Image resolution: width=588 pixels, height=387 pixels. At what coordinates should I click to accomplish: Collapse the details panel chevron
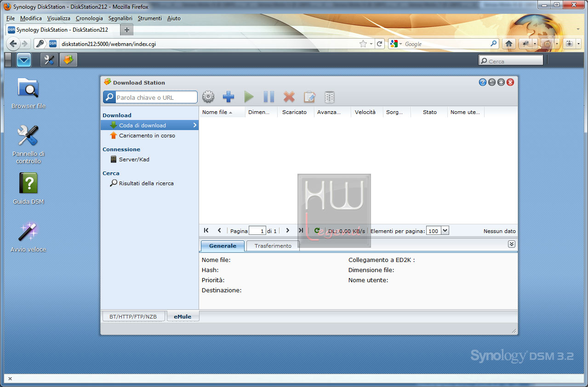click(x=512, y=244)
